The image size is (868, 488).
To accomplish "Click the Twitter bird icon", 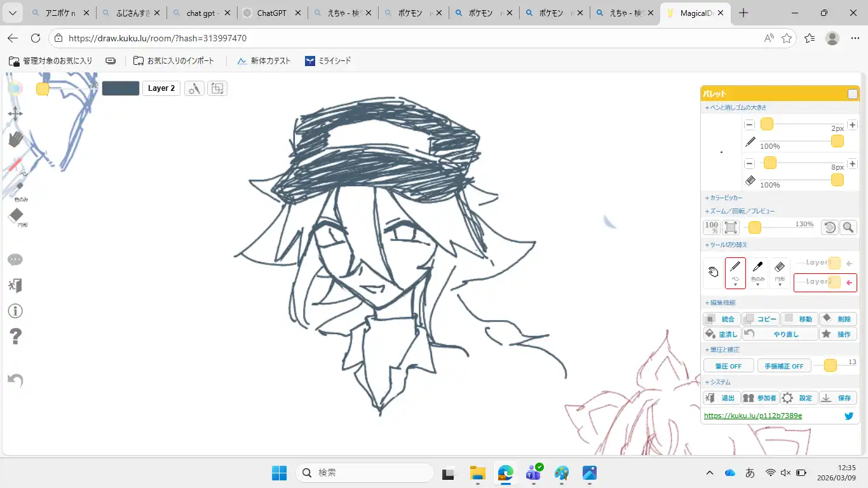I will click(x=849, y=416).
